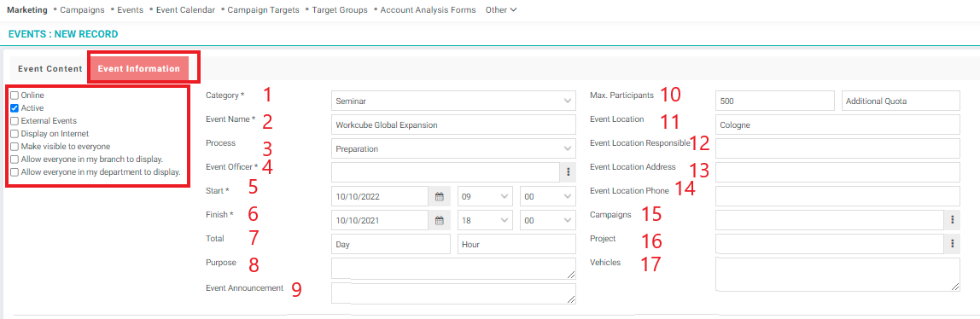Click the Campaigns three-dot selector

pos(953,220)
